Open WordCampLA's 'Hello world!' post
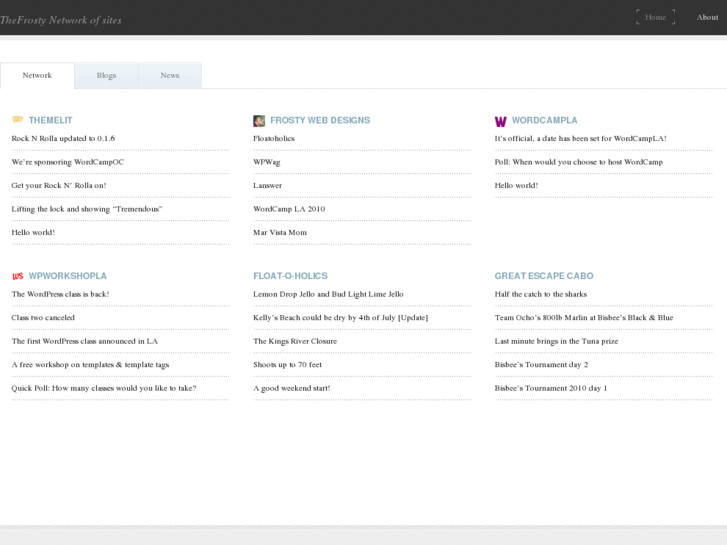 (516, 185)
